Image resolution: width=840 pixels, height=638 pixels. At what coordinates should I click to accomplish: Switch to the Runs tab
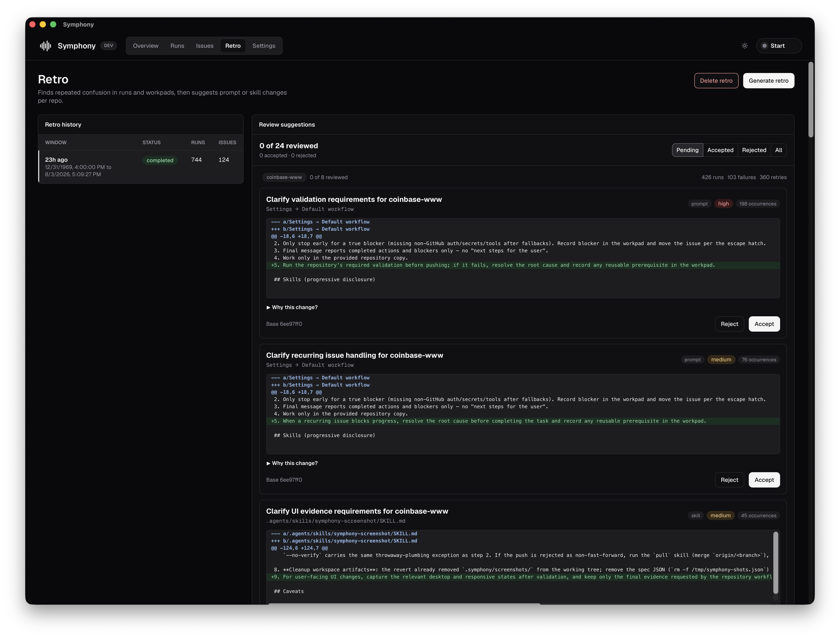tap(177, 46)
